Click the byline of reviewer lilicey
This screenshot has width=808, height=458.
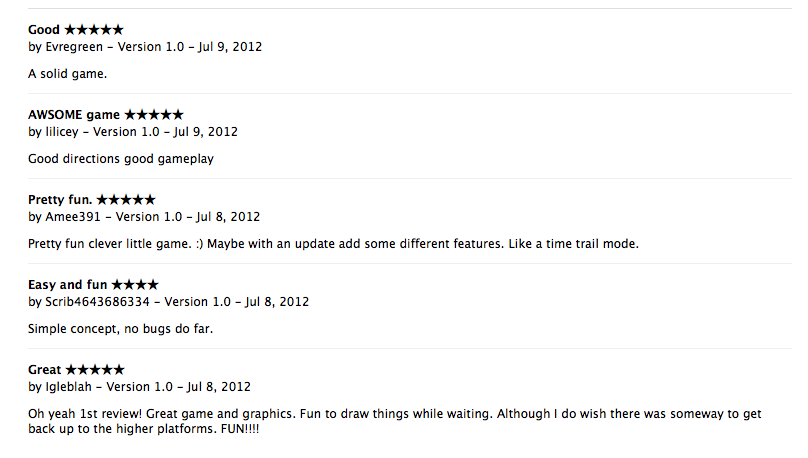(x=133, y=132)
